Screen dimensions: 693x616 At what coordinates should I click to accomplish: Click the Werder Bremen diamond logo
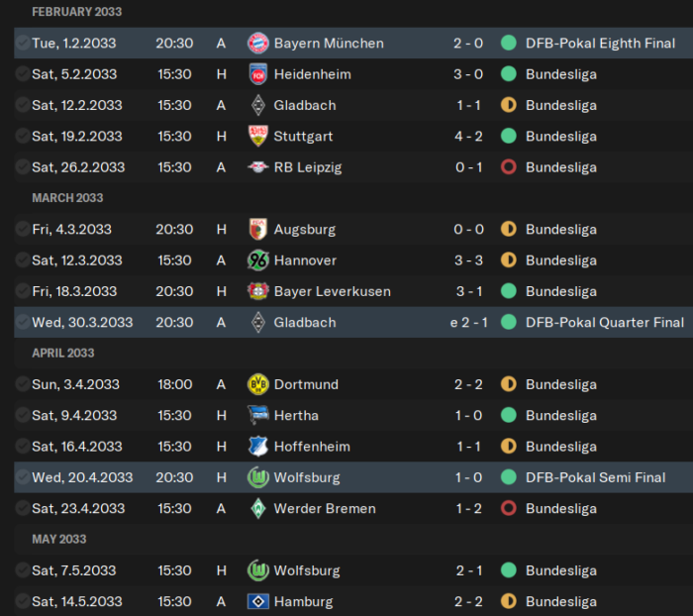258,508
